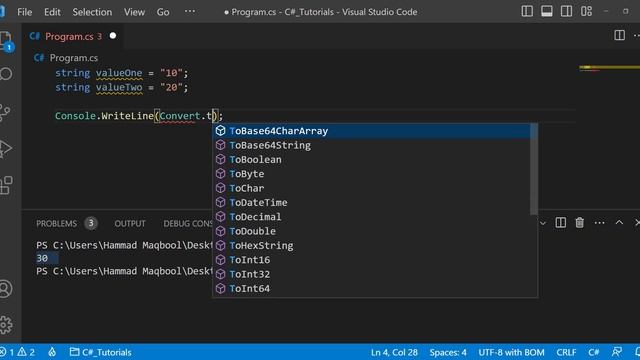640x360 pixels.
Task: Select ToDouble suggestion
Action: (371, 231)
